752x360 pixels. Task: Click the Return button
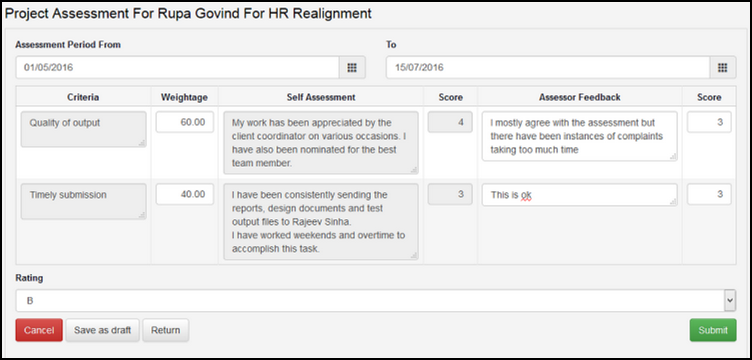[x=165, y=330]
